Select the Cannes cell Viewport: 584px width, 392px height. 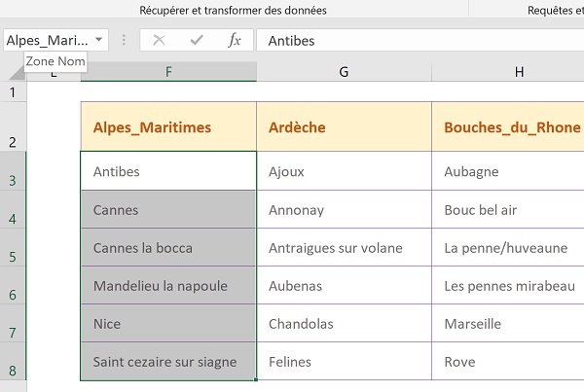[x=168, y=209]
